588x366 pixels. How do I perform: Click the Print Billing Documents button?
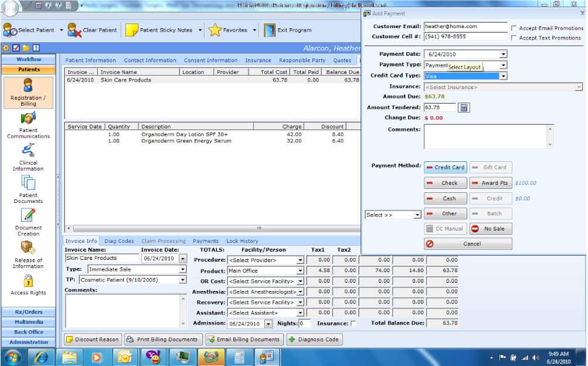(x=164, y=340)
